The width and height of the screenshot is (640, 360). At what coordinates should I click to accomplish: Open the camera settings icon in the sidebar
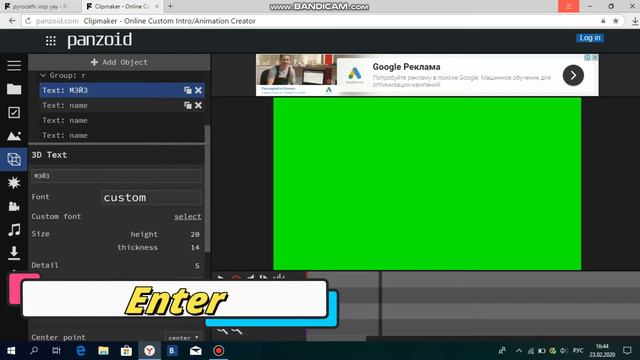coord(14,206)
